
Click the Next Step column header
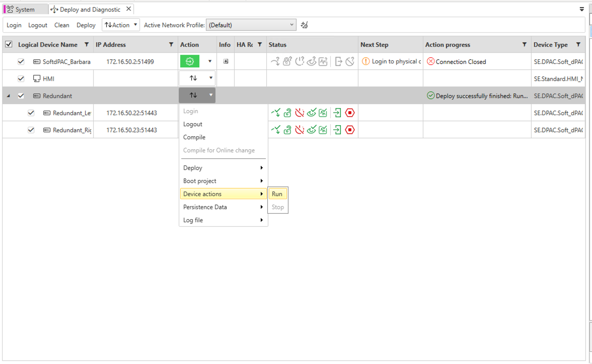(x=391, y=45)
